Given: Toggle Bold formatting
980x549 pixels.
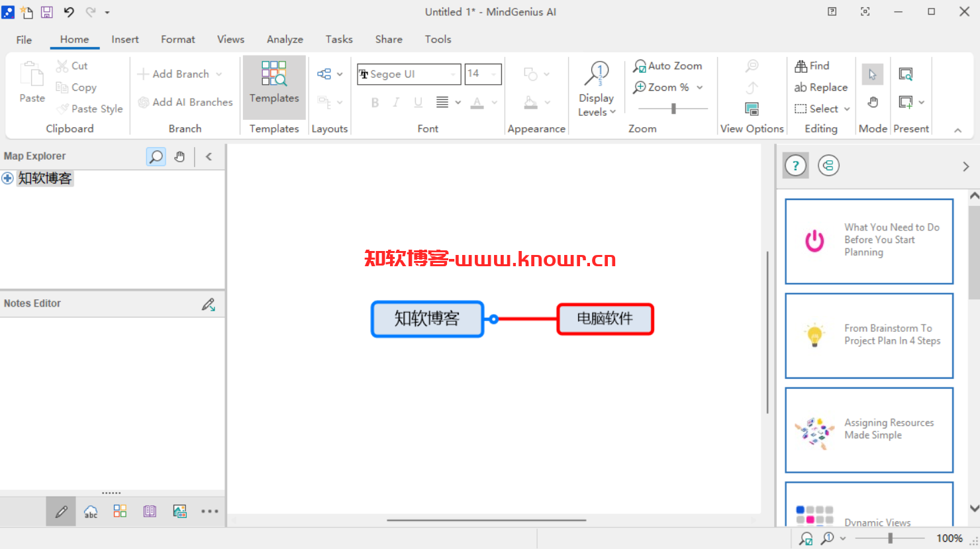Looking at the screenshot, I should [x=375, y=102].
